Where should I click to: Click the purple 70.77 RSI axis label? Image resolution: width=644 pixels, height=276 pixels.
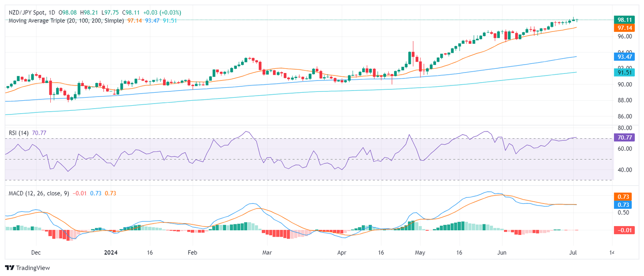click(624, 137)
